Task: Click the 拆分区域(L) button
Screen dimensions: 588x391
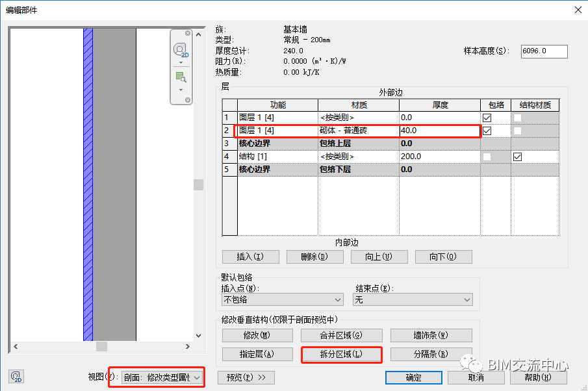Action: pyautogui.click(x=342, y=354)
